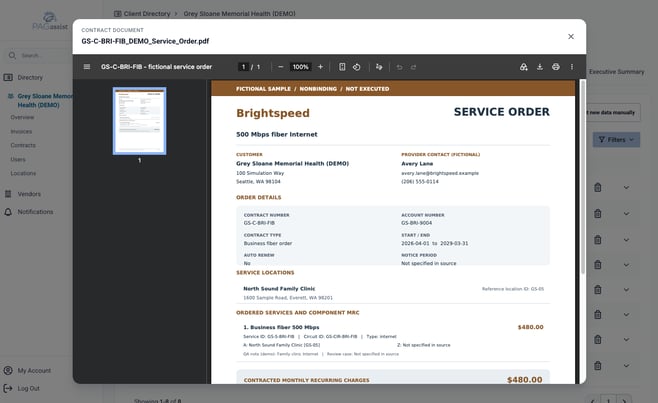The width and height of the screenshot is (658, 403).
Task: Click the Brightspeed title in the PDF
Action: (x=273, y=113)
